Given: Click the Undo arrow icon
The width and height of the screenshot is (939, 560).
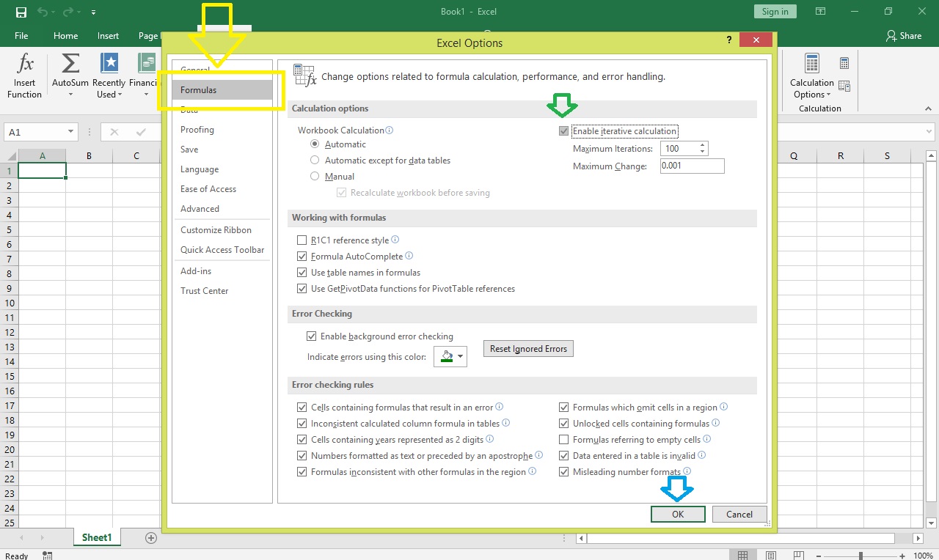Looking at the screenshot, I should point(43,12).
